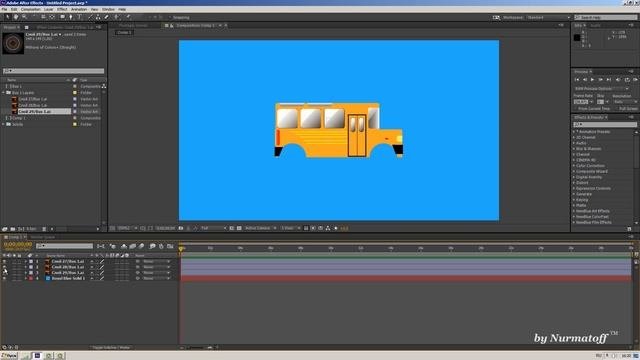Toggle loop option in Preview panel
The height and width of the screenshot is (360, 640).
point(627,80)
